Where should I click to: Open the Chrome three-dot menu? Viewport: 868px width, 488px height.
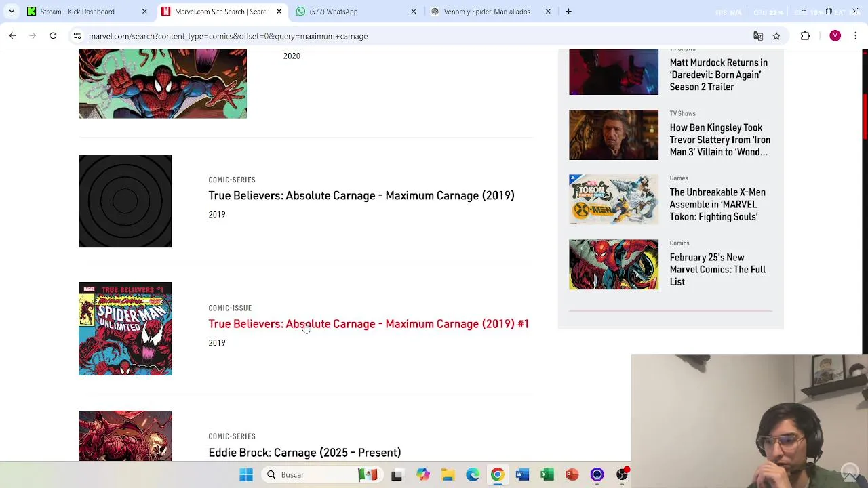(856, 36)
